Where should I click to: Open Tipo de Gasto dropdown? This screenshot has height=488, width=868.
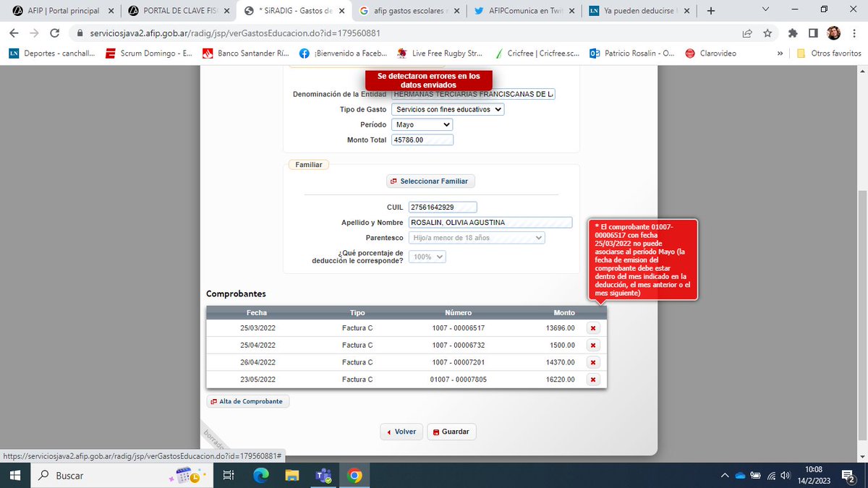[x=447, y=109]
